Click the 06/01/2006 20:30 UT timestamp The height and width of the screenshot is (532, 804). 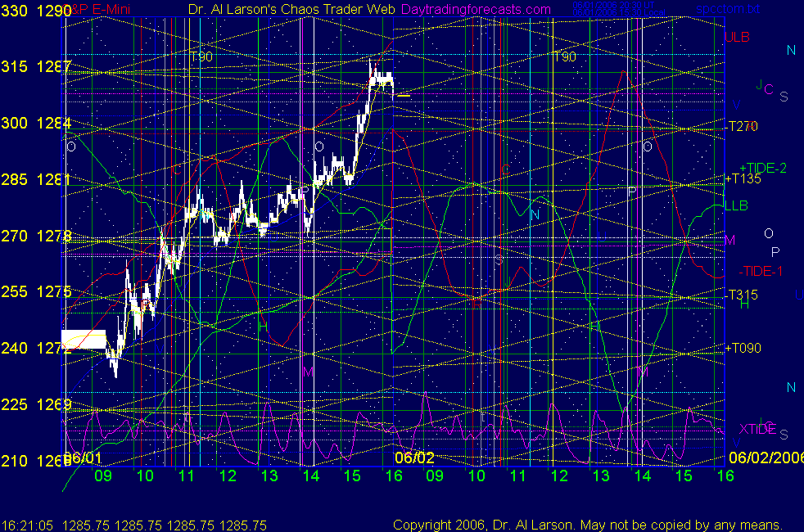pos(613,5)
